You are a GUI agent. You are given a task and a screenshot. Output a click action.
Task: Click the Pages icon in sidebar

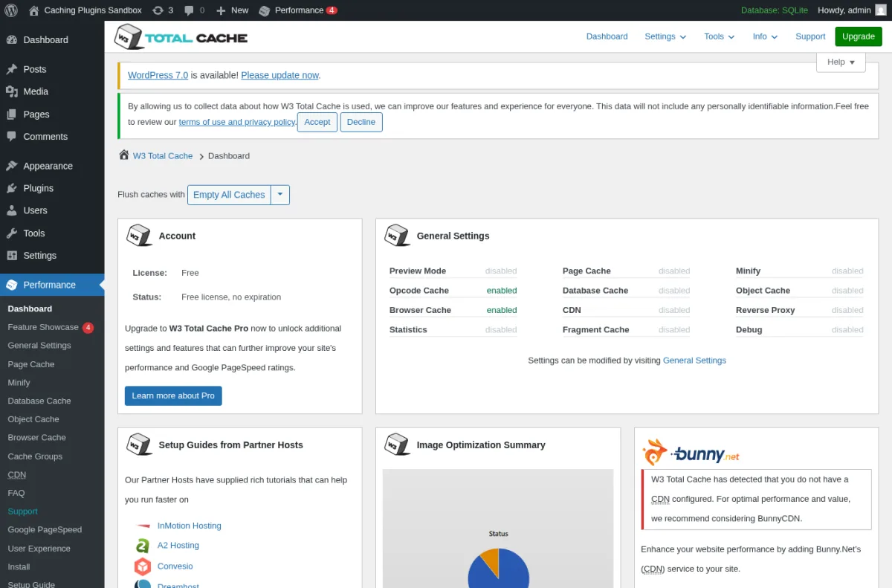point(11,114)
